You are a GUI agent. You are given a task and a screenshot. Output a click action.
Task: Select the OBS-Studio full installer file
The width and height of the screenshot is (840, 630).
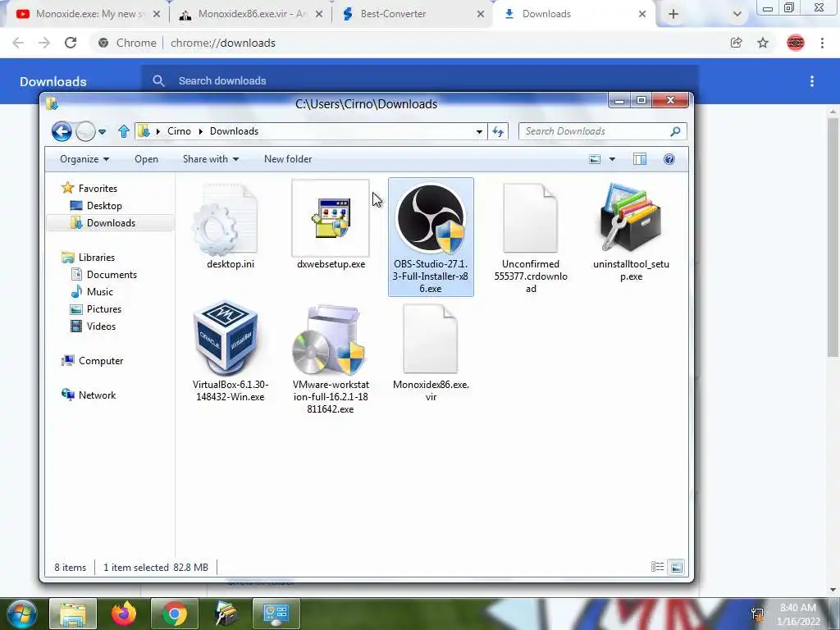click(x=431, y=236)
